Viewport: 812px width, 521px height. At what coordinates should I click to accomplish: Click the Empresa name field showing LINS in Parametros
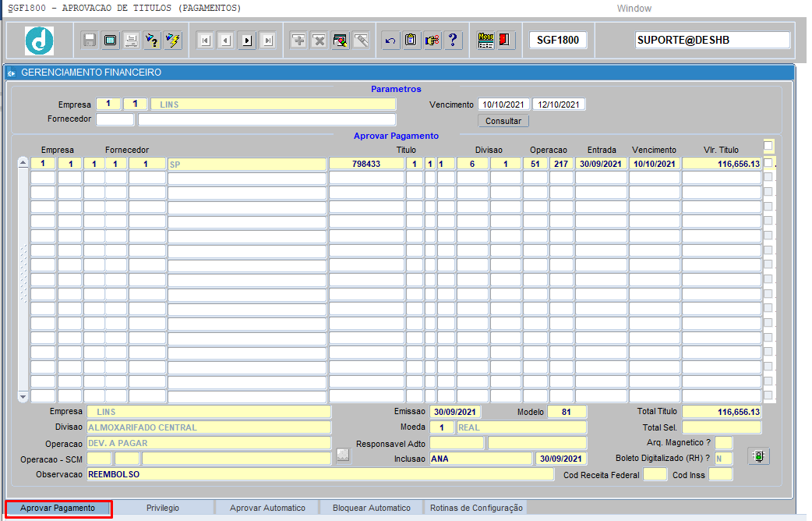(273, 105)
